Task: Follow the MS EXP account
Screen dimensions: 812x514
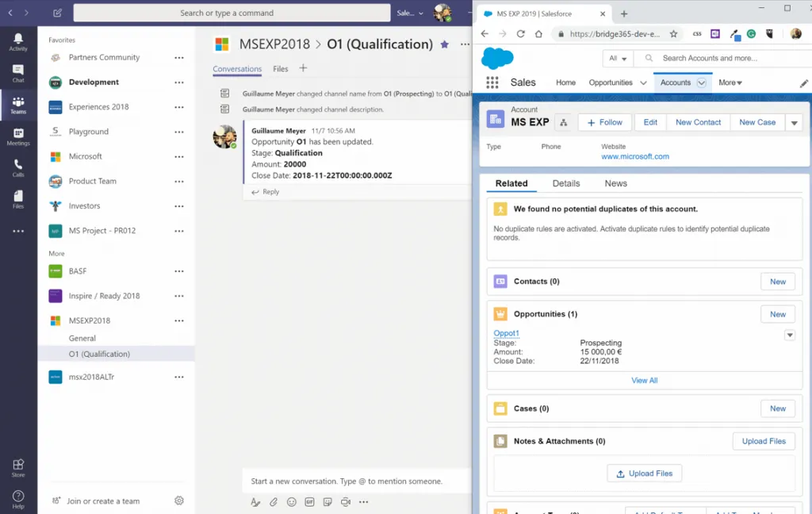Action: (x=604, y=122)
